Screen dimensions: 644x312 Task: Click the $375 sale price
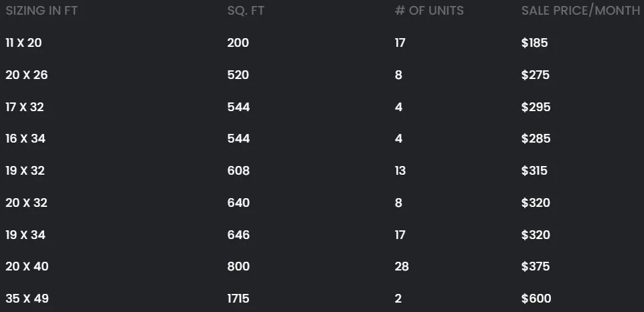pyautogui.click(x=536, y=266)
